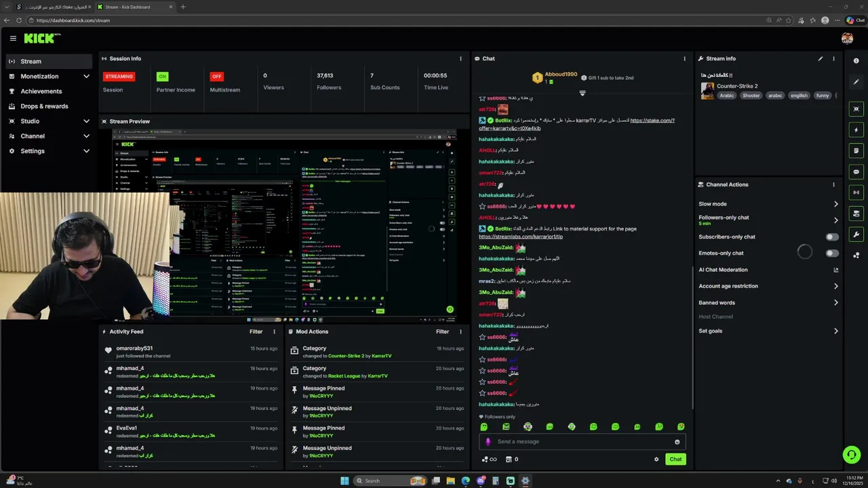Viewport: 868px width, 488px height.
Task: Click the browser address bar URL
Action: point(73,20)
